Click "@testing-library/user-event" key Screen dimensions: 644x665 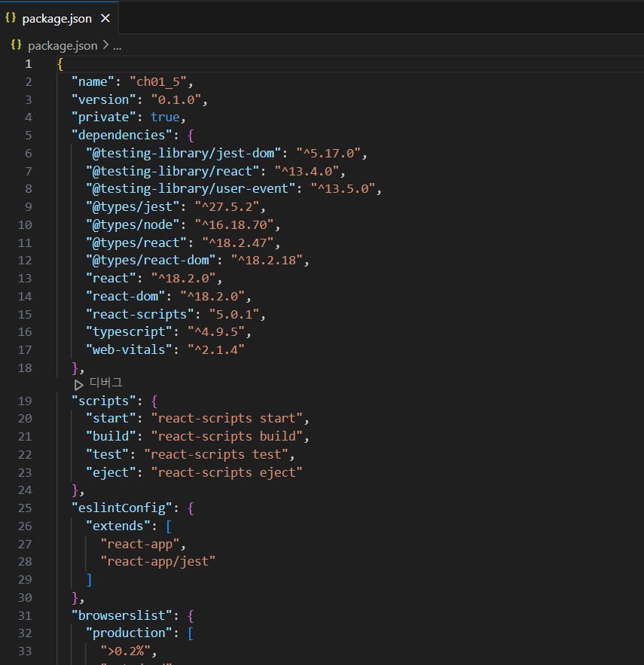tap(191, 189)
